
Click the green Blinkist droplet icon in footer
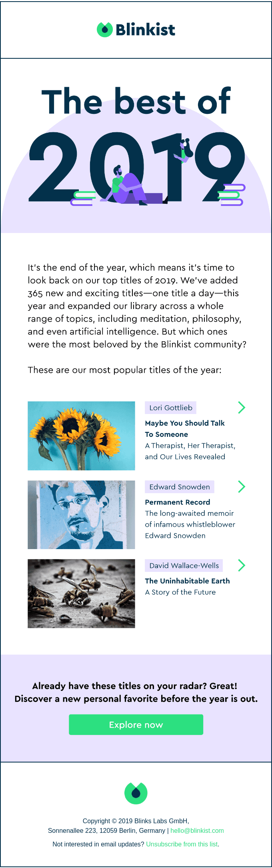point(136,793)
